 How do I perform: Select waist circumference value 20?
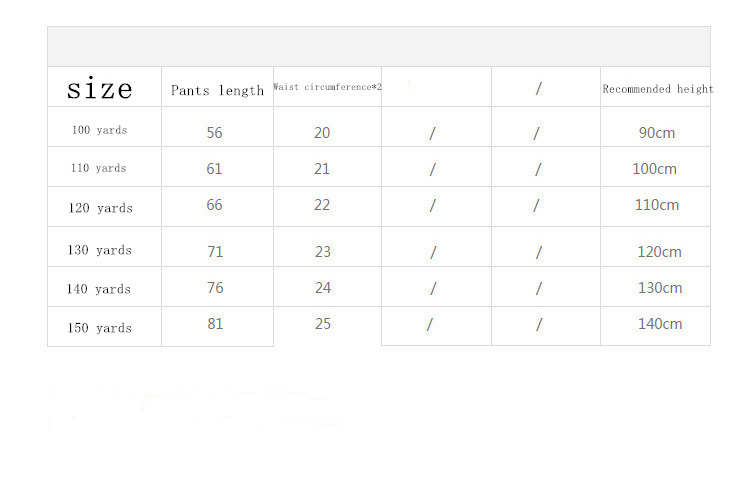(322, 133)
